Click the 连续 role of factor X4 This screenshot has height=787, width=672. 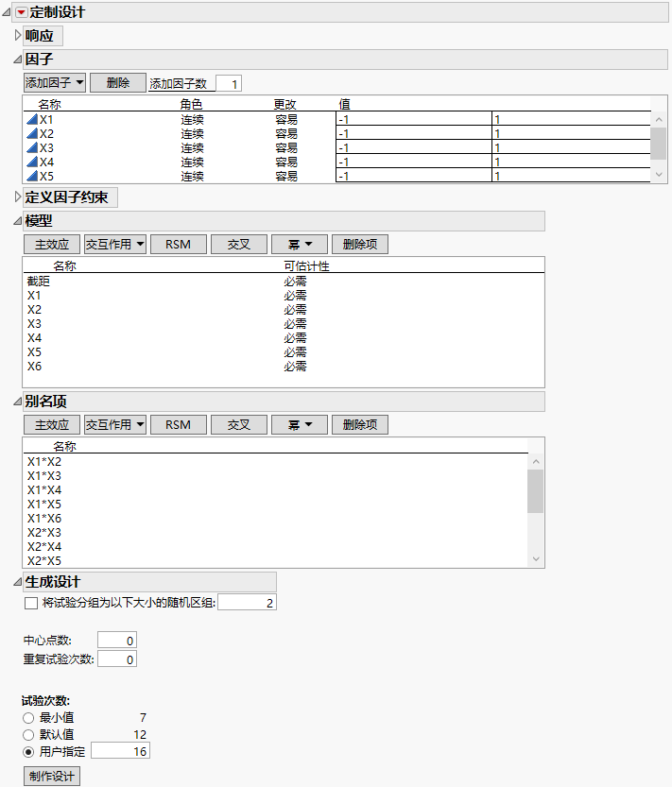tap(193, 163)
